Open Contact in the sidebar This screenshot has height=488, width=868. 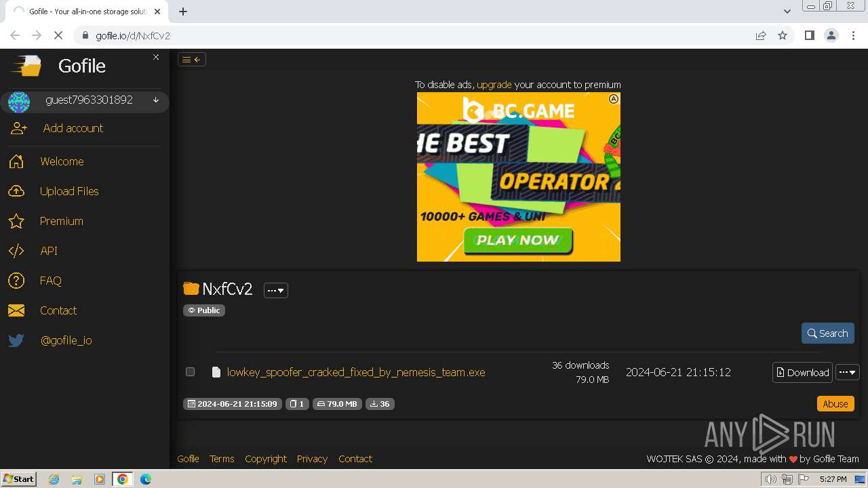(58, 310)
